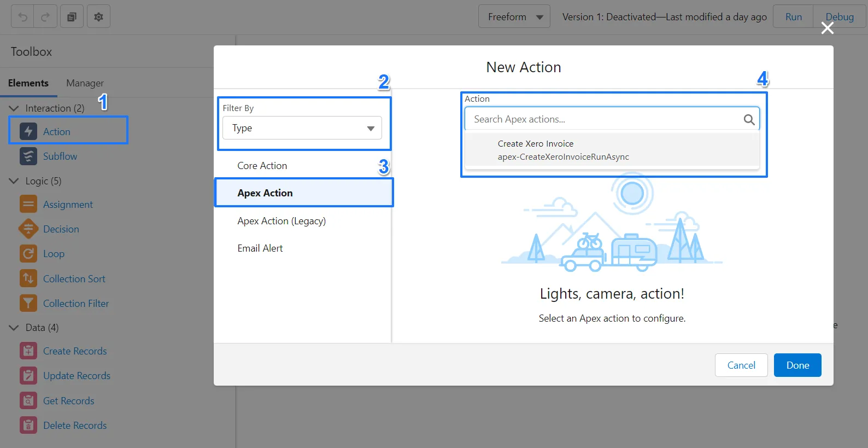The height and width of the screenshot is (448, 868).
Task: Collapse the Data (4) section
Action: pyautogui.click(x=14, y=328)
